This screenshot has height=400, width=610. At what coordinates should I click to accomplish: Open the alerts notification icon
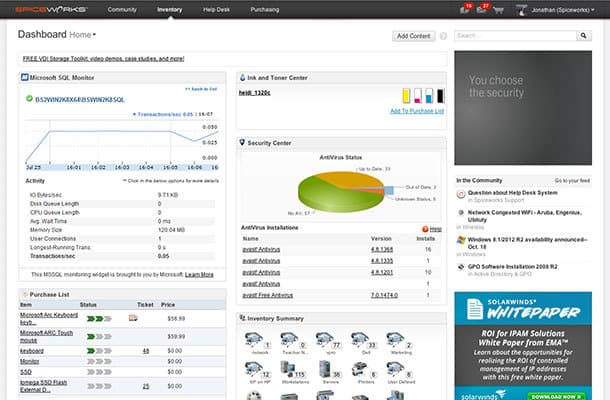point(466,9)
